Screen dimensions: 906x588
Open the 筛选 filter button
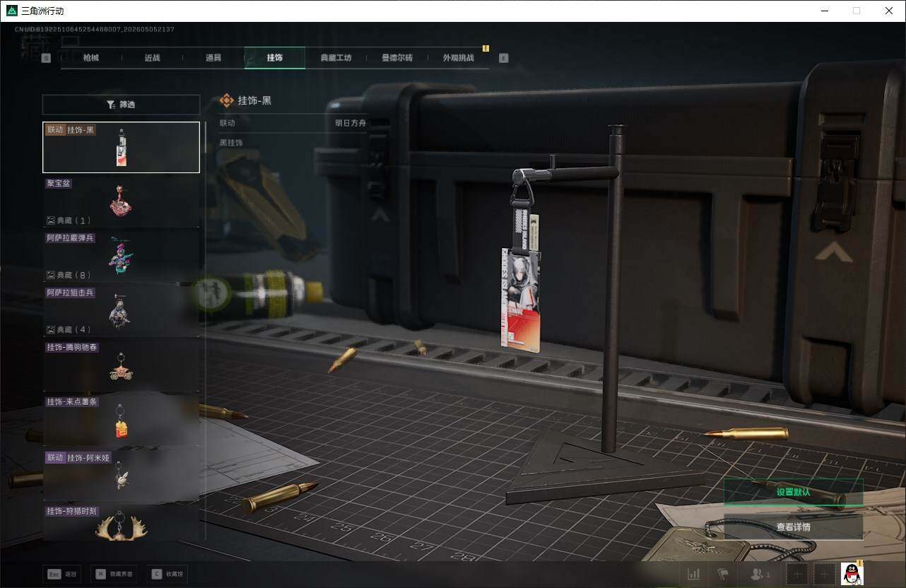121,105
